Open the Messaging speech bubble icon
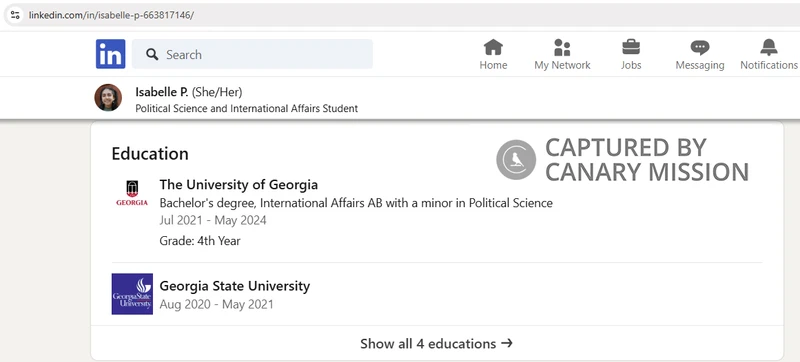Image resolution: width=800 pixels, height=362 pixels. [x=700, y=48]
